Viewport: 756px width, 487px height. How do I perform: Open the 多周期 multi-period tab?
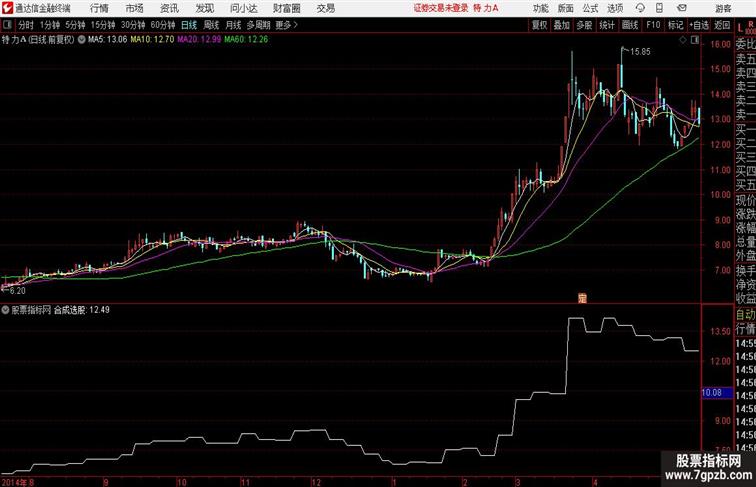pyautogui.click(x=258, y=25)
